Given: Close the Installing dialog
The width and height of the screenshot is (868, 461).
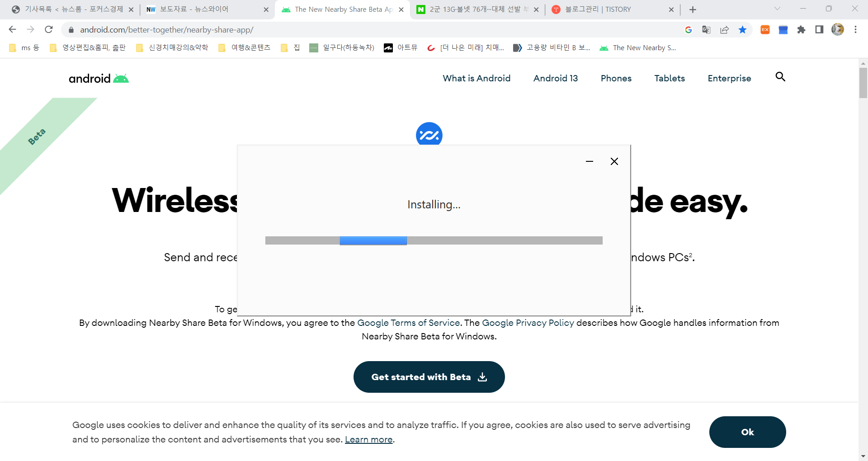Looking at the screenshot, I should [614, 161].
